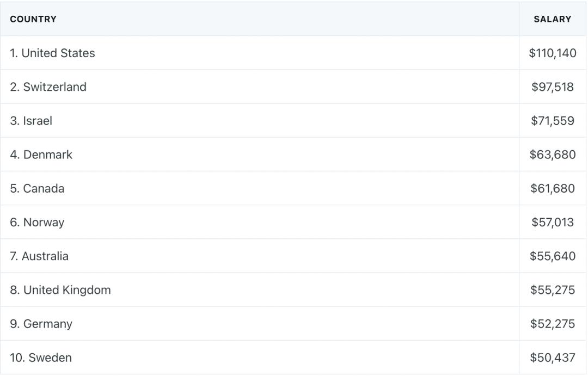
Task: Click the $71,559 salary value
Action: pos(552,121)
